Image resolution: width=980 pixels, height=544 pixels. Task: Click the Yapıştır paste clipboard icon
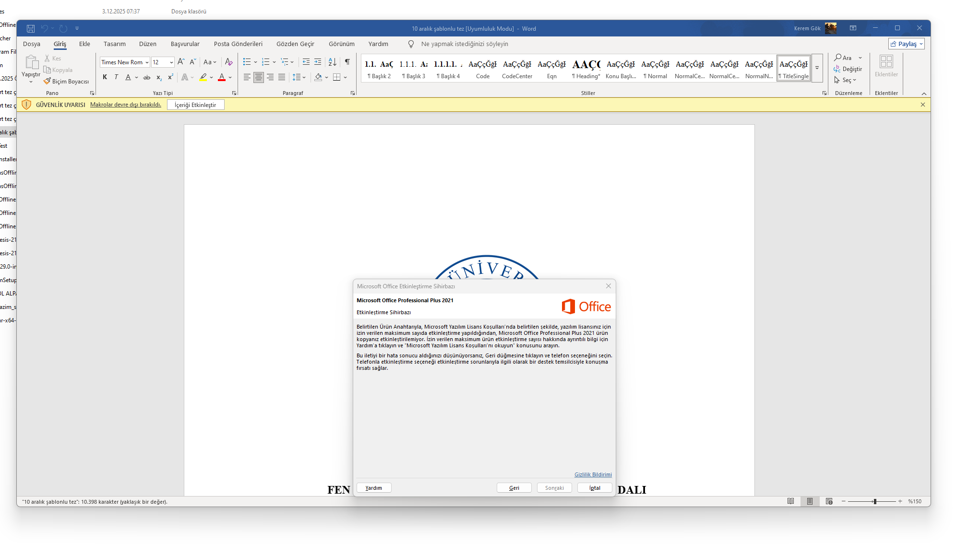pos(31,62)
